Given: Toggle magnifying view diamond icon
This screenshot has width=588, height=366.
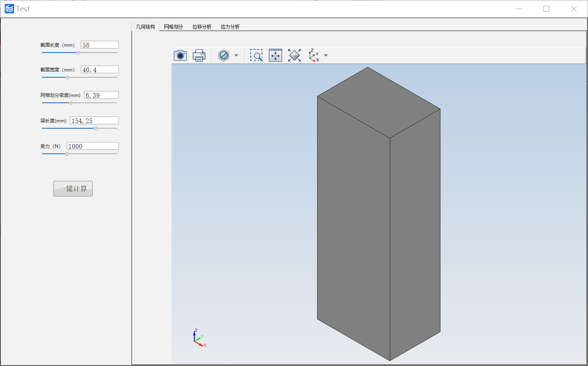Looking at the screenshot, I should click(x=294, y=55).
